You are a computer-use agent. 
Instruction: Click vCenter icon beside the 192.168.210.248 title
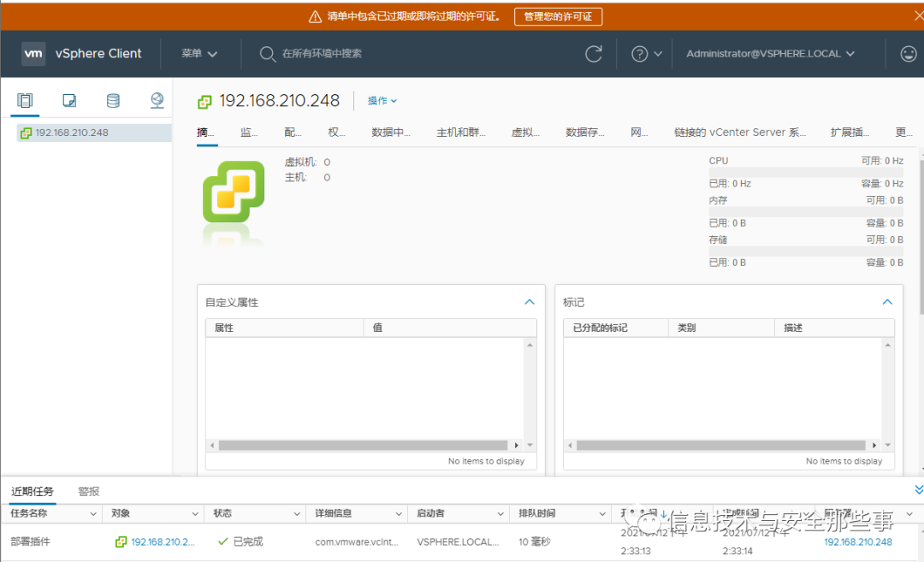tap(204, 102)
